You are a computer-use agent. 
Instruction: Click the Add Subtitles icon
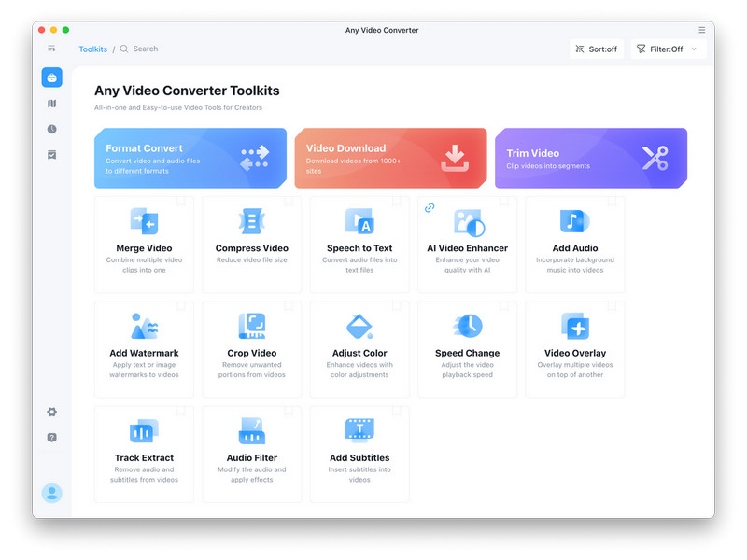click(x=359, y=430)
